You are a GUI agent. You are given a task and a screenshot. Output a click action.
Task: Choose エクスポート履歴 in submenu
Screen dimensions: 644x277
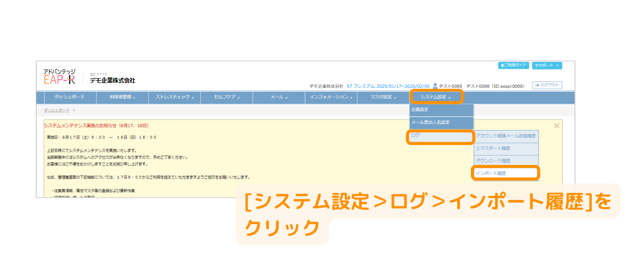(x=506, y=149)
